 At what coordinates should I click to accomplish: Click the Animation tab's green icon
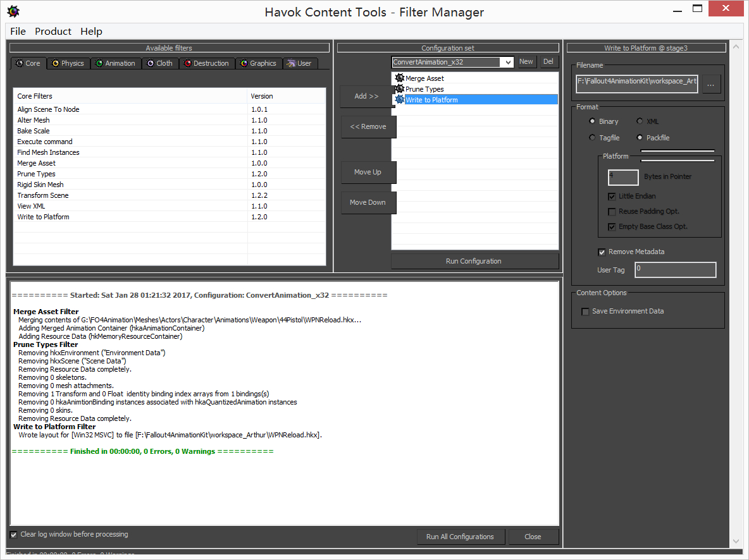[x=99, y=63]
